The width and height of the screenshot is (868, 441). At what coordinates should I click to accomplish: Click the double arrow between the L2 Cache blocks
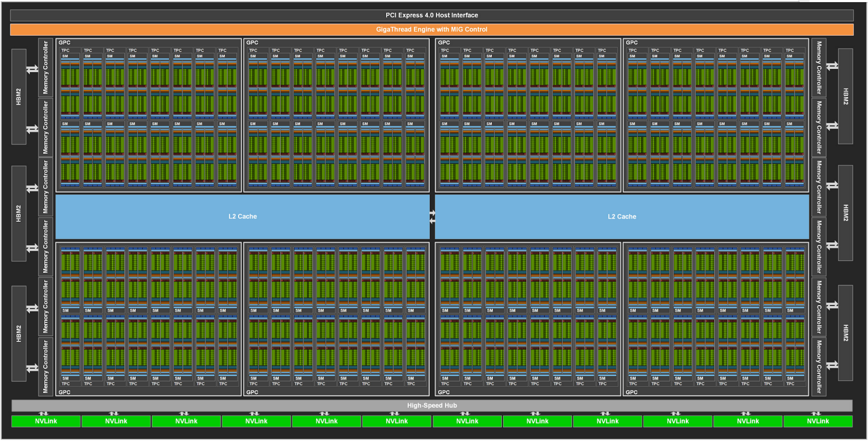(432, 217)
